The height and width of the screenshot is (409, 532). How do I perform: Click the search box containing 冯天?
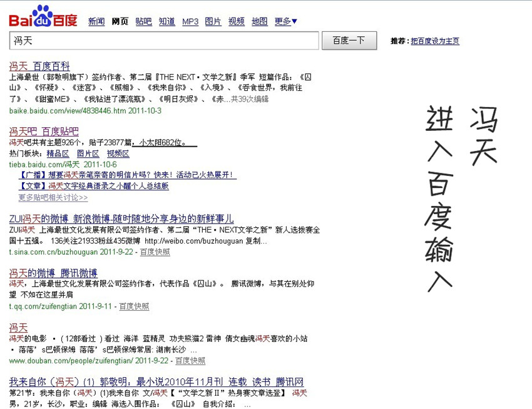coord(164,41)
